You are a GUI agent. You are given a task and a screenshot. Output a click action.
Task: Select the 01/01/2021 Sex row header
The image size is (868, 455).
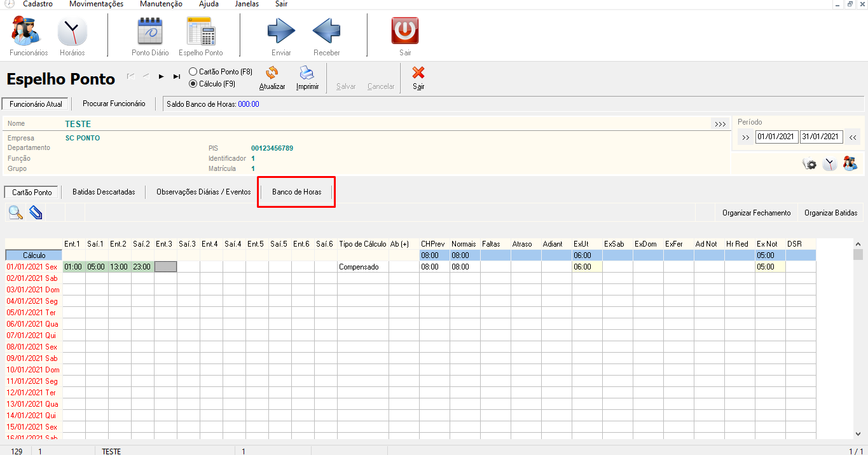34,267
